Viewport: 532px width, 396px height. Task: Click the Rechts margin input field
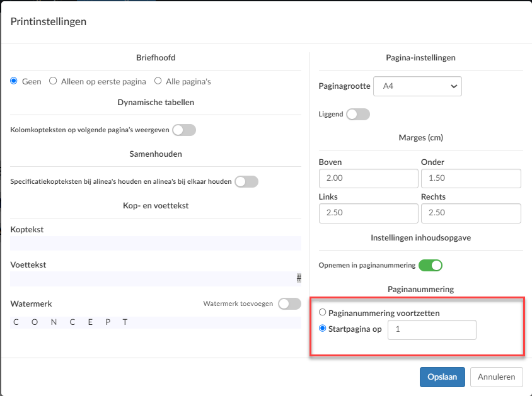click(x=471, y=213)
